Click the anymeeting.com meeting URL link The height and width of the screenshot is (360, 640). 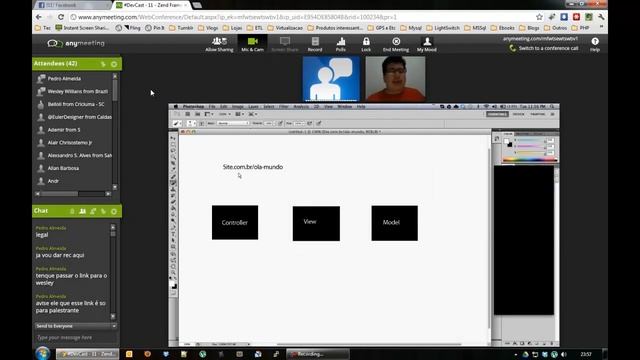(x=540, y=39)
